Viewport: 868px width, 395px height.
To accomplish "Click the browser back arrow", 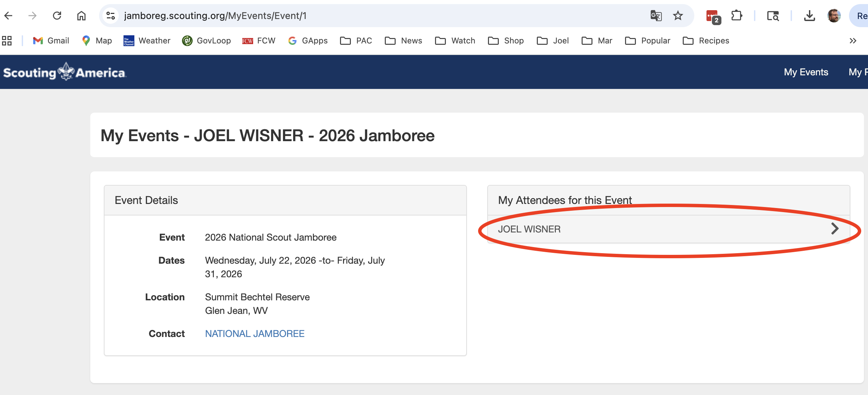I will pyautogui.click(x=8, y=16).
